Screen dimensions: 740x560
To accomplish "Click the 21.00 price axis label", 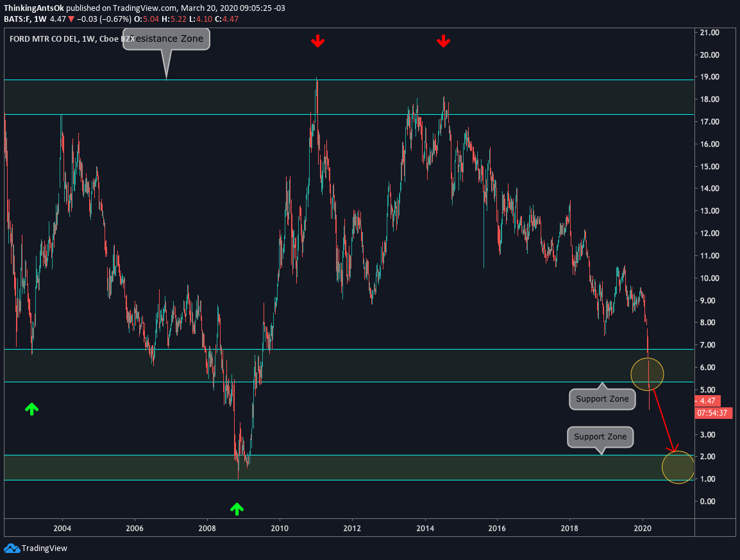I will [710, 33].
